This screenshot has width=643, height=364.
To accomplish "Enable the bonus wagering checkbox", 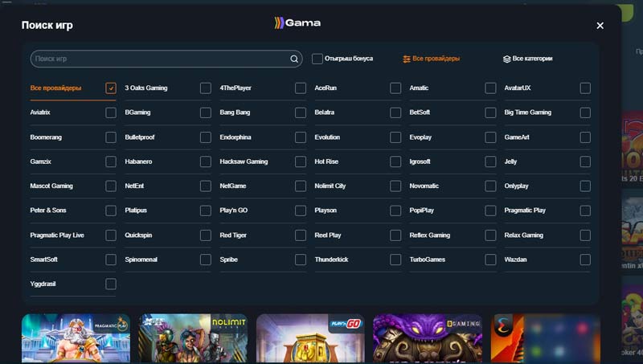I will tap(317, 59).
